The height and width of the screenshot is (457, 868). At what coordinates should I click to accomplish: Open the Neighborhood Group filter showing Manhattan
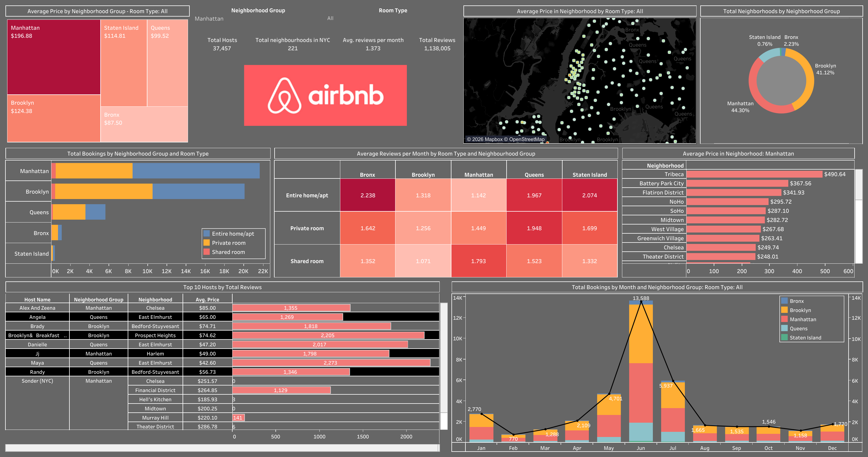[209, 19]
